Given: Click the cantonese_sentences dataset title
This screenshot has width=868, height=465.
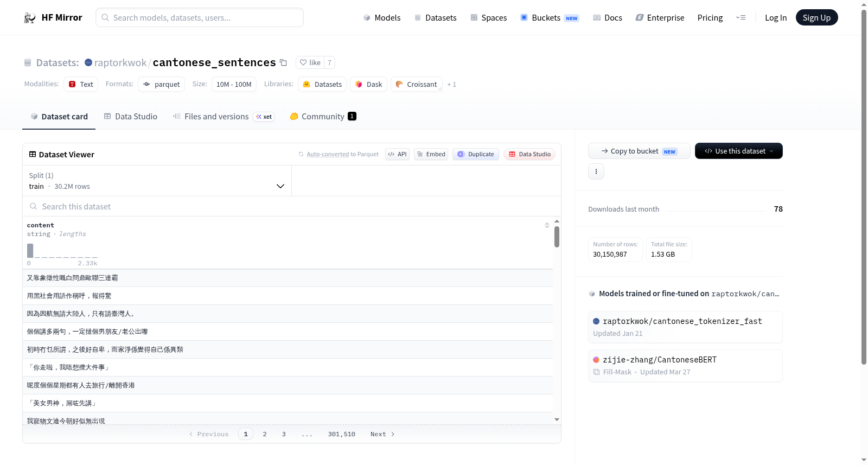Looking at the screenshot, I should coord(214,63).
